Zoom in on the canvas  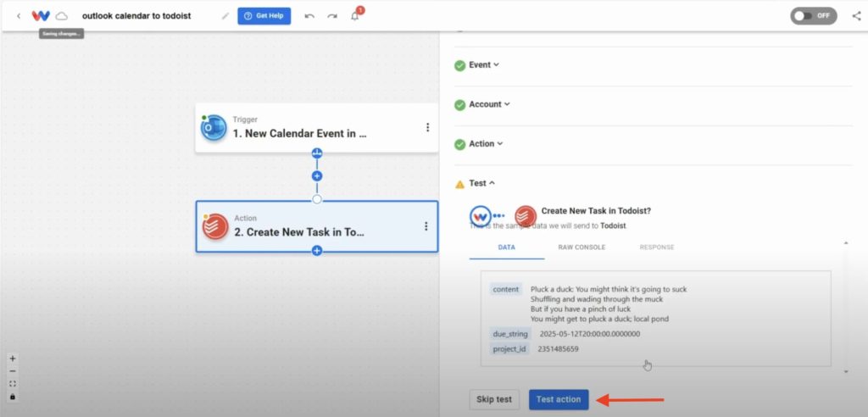[13, 359]
